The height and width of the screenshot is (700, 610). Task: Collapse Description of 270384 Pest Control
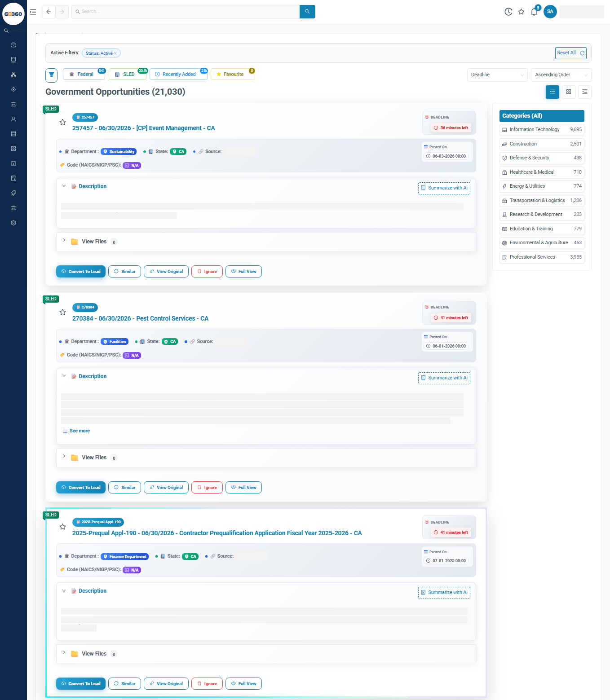click(64, 376)
